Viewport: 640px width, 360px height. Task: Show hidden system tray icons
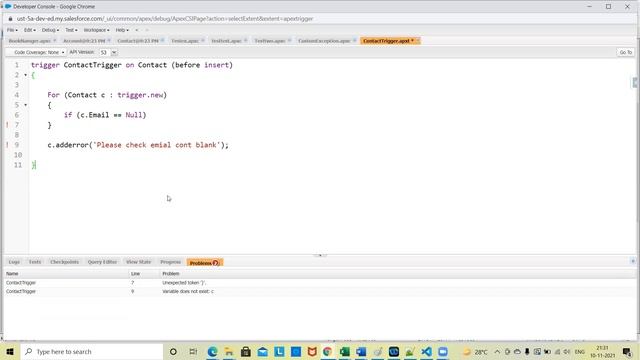click(497, 352)
